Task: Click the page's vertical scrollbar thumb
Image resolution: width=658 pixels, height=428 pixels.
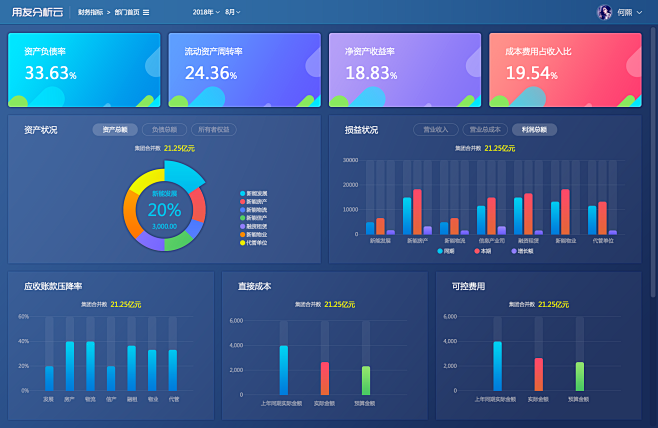Action: [653, 162]
